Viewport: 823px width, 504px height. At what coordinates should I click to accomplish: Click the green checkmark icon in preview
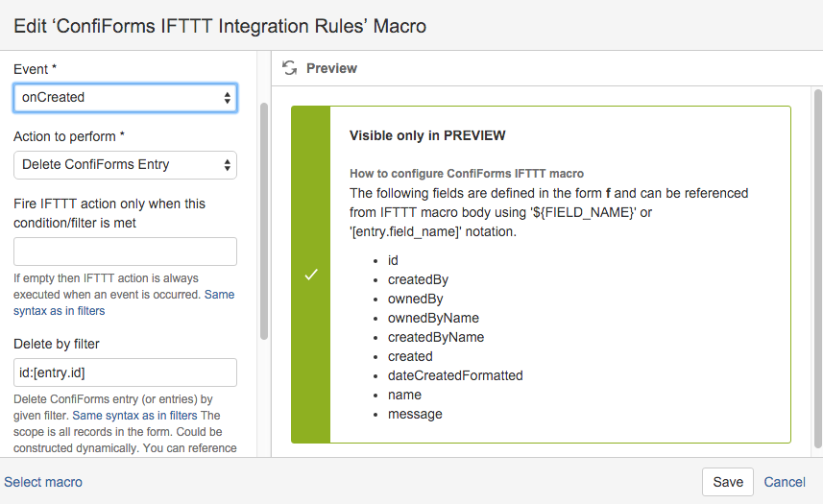pyautogui.click(x=311, y=275)
